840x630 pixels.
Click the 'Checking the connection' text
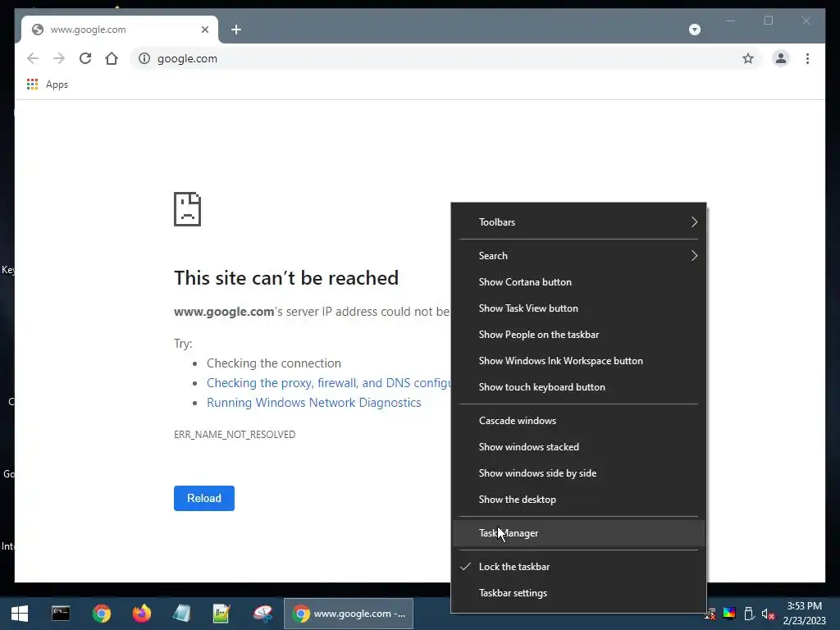(274, 363)
